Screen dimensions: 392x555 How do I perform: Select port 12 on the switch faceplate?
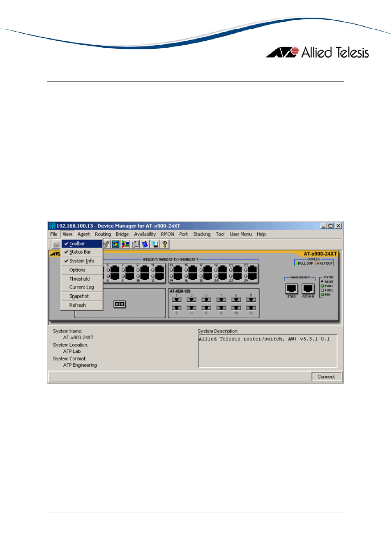[x=159, y=276]
